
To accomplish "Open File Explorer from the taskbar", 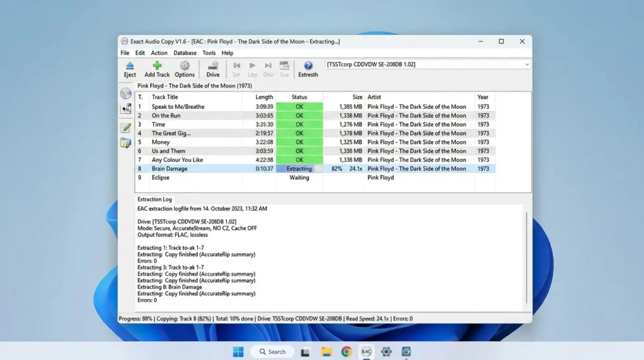I will [326, 351].
